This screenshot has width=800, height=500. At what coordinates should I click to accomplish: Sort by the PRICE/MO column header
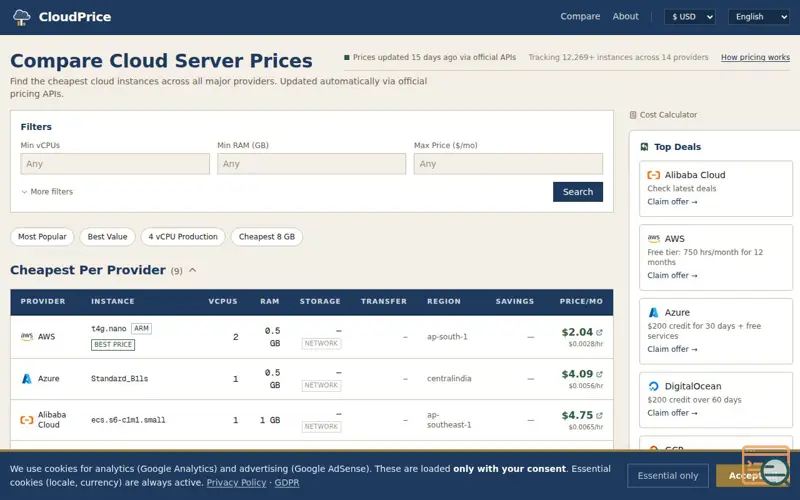(x=581, y=302)
